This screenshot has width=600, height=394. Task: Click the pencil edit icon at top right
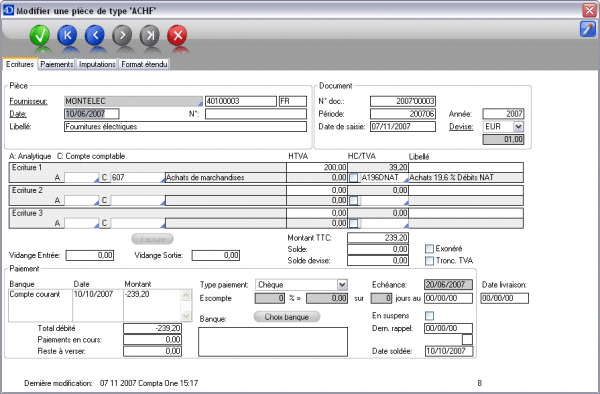[588, 29]
